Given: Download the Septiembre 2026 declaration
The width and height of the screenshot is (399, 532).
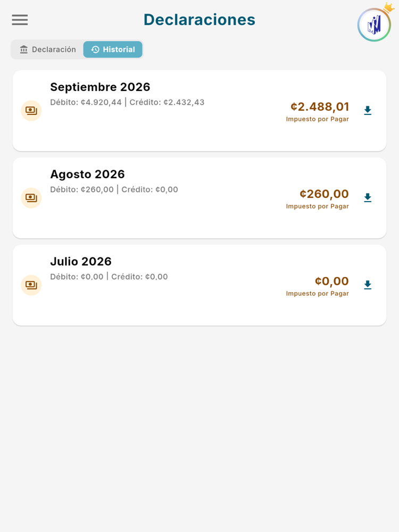Looking at the screenshot, I should [x=368, y=111].
